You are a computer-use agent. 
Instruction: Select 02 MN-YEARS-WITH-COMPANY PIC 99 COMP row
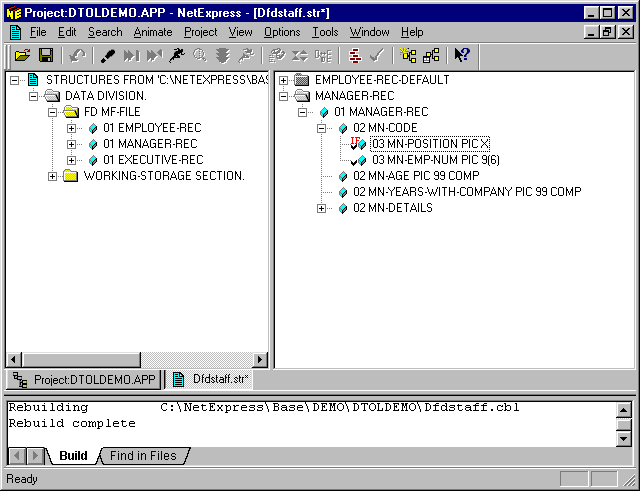[x=467, y=192]
